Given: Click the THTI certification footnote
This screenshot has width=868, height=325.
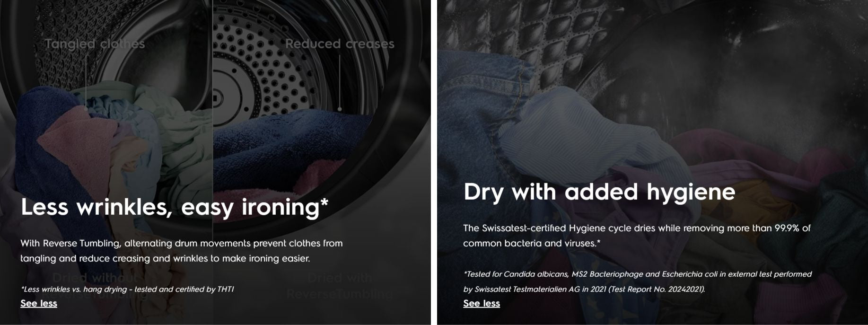Looking at the screenshot, I should point(127,289).
